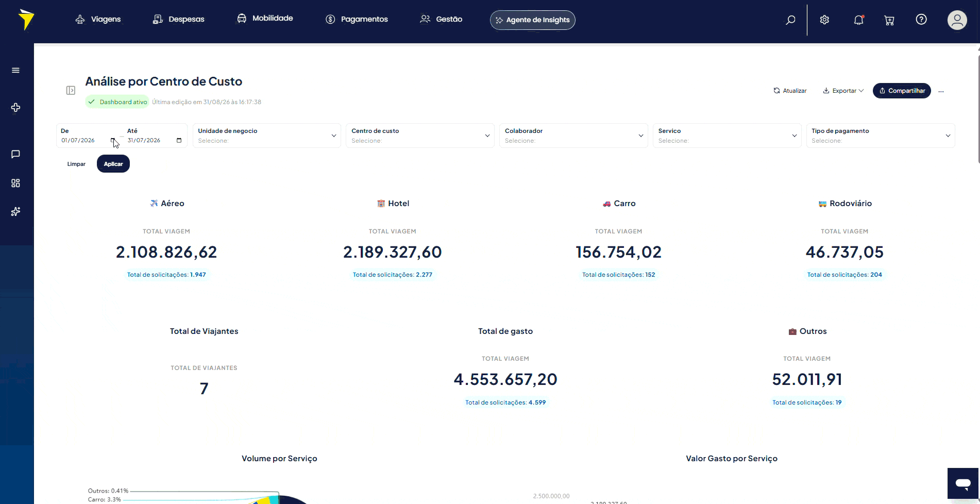Expand Servico dropdown

(x=727, y=136)
